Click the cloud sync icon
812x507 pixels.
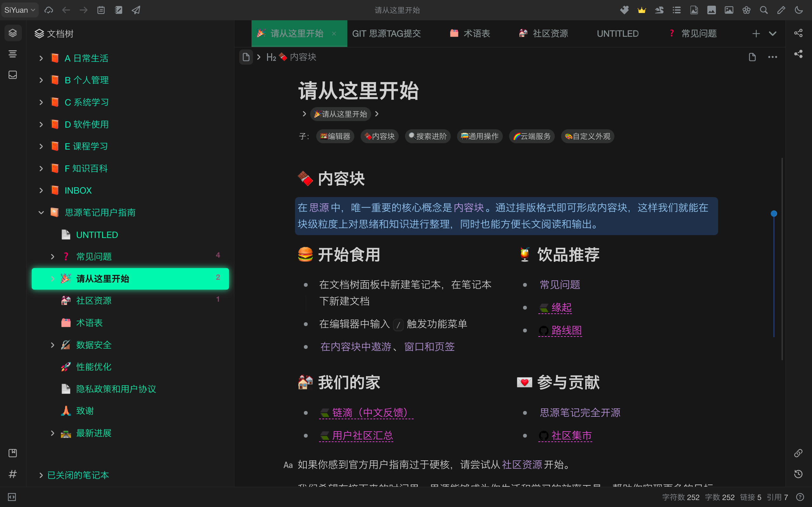coord(49,10)
